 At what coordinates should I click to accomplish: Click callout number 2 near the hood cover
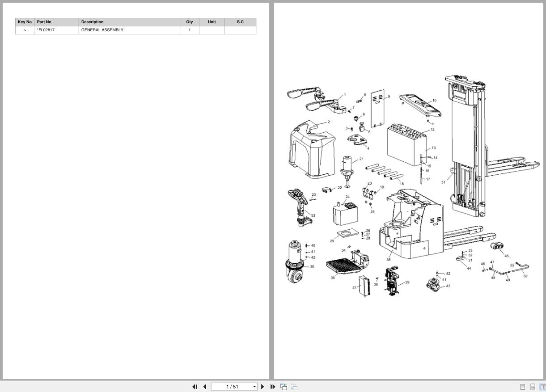(x=329, y=122)
